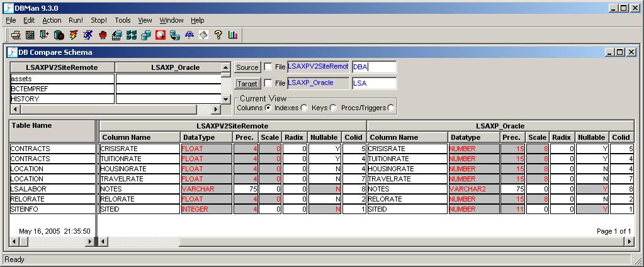Click the red stop hand icon
644x267 pixels.
[103, 35]
